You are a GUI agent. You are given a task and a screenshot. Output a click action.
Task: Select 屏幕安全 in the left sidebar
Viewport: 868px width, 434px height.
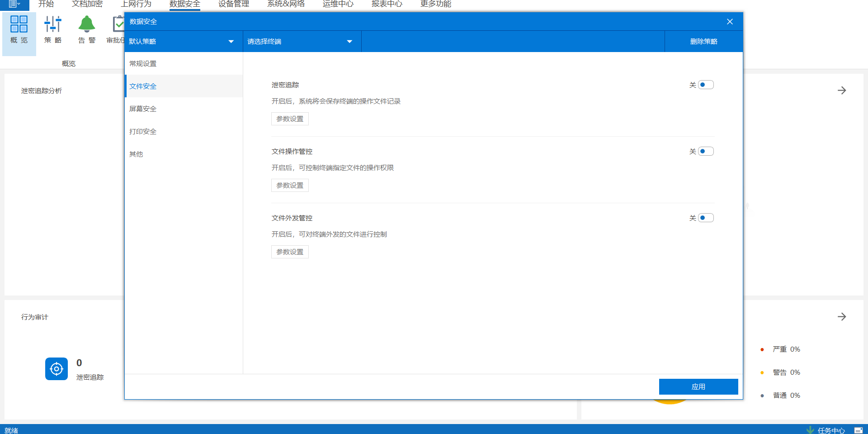point(143,109)
